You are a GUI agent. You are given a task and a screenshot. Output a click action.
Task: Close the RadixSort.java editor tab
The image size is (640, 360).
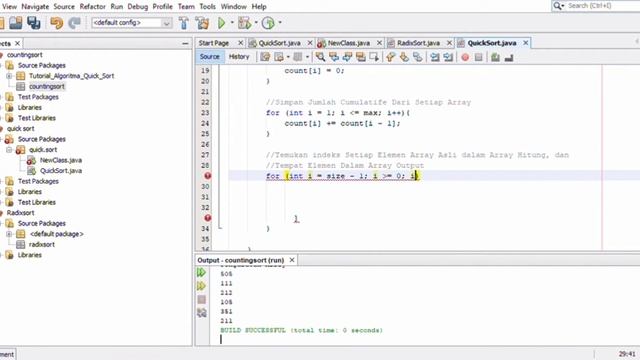pos(449,43)
